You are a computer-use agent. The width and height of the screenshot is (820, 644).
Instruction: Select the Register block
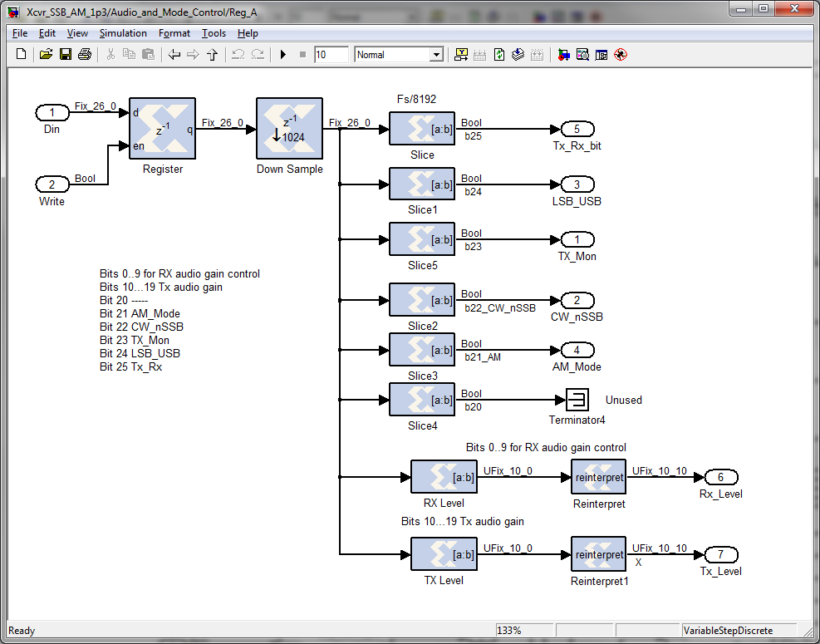coord(162,128)
